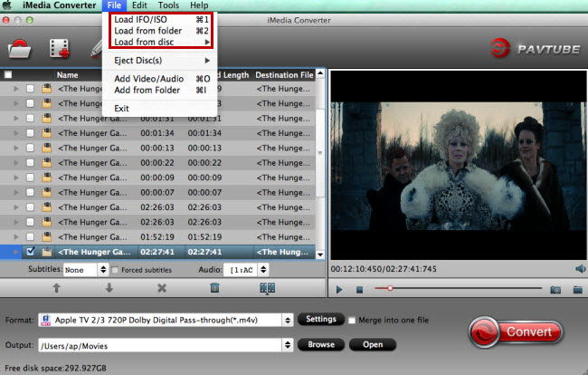588x375 pixels.
Task: Open the Tools menu
Action: tap(168, 5)
